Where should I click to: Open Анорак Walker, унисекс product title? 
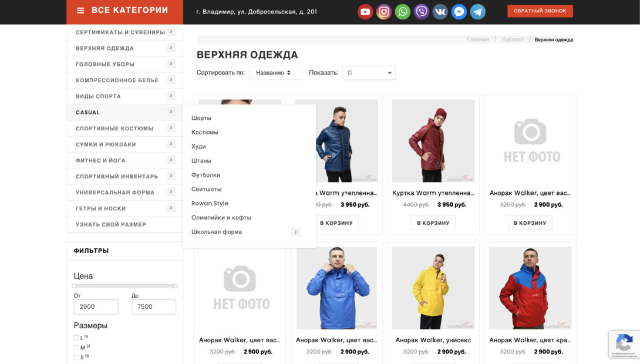click(433, 340)
